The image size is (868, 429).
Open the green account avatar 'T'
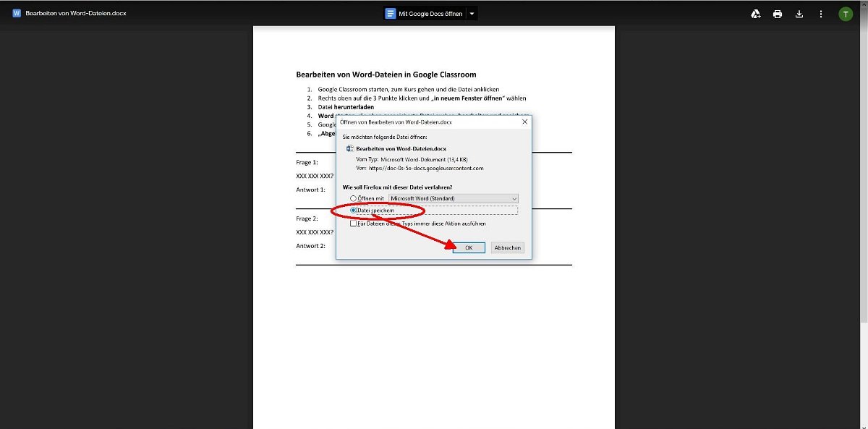click(846, 14)
